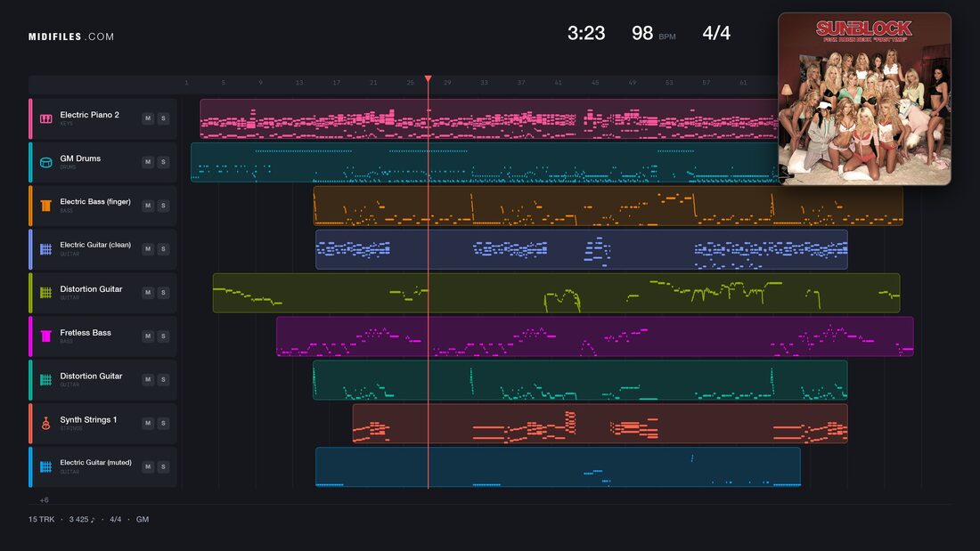Viewport: 980px width, 551px height.
Task: Select the magenta Fretless Bass clip
Action: point(595,336)
